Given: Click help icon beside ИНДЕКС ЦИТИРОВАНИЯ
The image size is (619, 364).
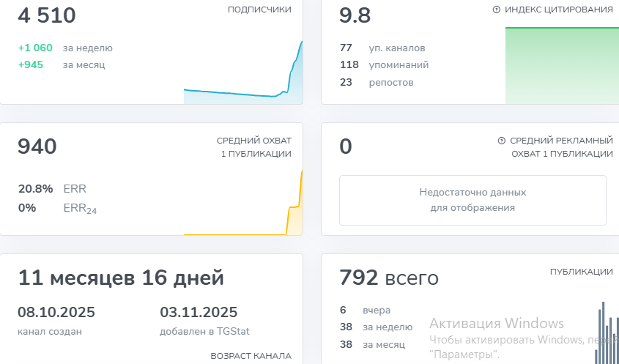Looking at the screenshot, I should point(497,10).
